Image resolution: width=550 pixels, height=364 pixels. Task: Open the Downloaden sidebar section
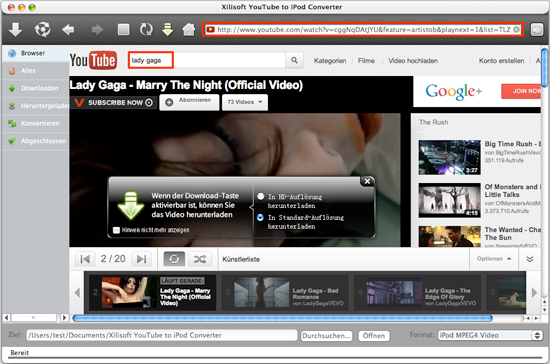click(35, 88)
